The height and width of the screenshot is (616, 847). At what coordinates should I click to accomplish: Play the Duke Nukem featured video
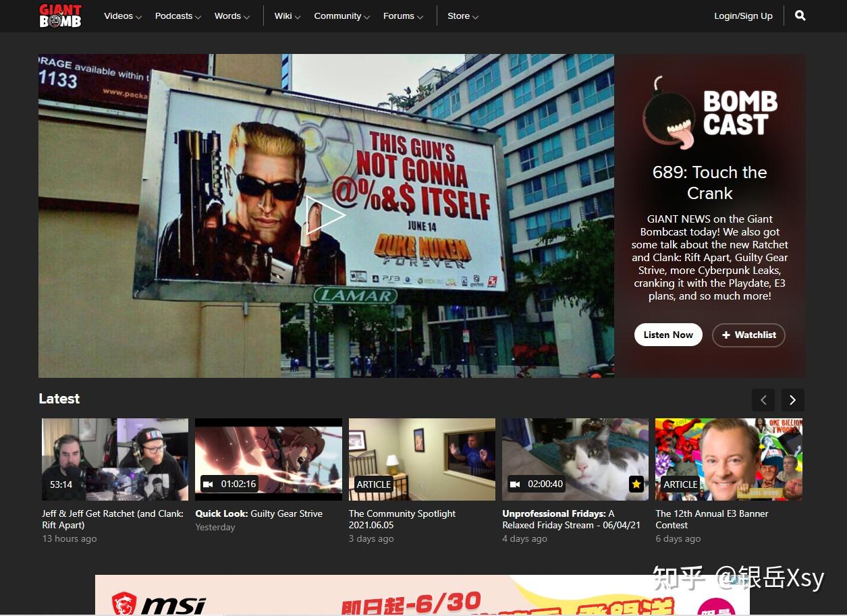coord(325,216)
